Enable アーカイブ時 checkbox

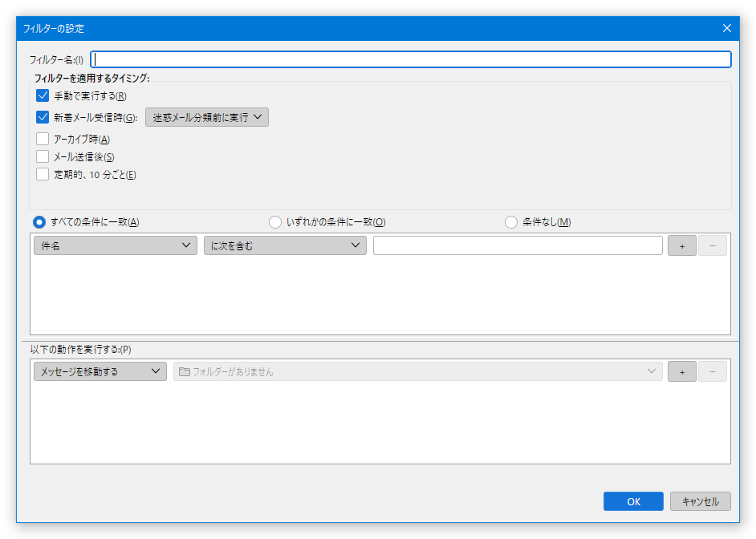pos(43,139)
